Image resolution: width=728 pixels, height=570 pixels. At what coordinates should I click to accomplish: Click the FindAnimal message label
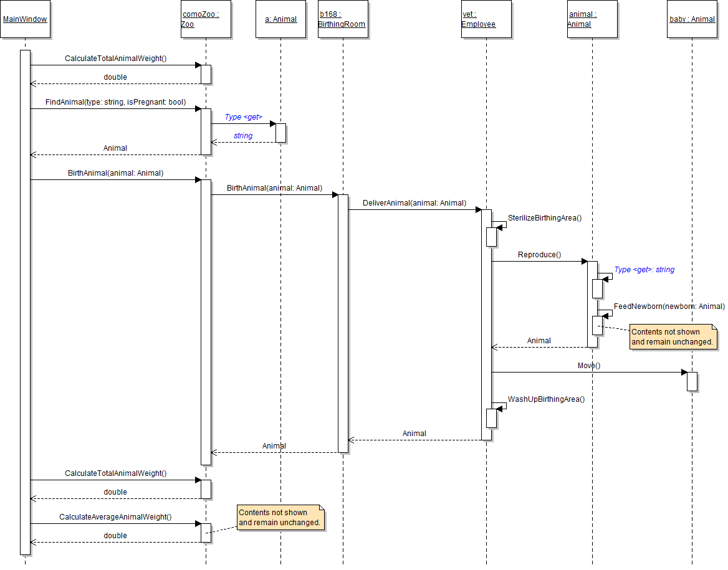pyautogui.click(x=115, y=102)
